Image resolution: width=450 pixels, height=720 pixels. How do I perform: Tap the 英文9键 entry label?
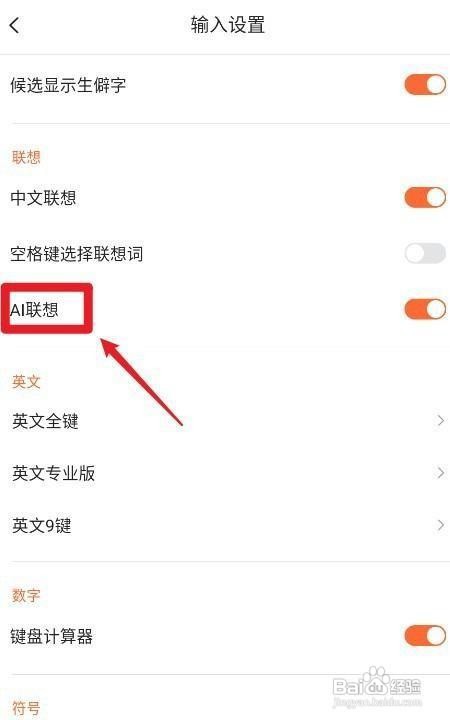(41, 525)
